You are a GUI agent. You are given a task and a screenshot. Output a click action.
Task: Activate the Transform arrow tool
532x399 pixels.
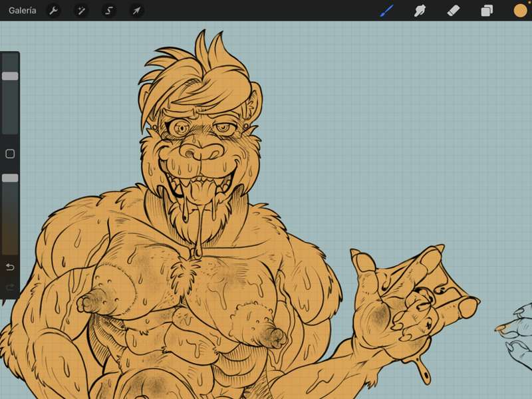[x=136, y=11]
